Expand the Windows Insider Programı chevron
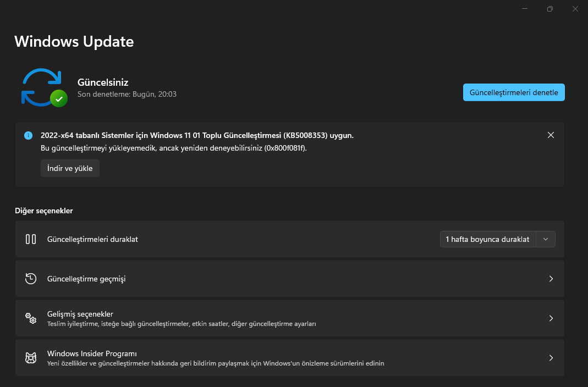The width and height of the screenshot is (588, 387). pos(551,358)
